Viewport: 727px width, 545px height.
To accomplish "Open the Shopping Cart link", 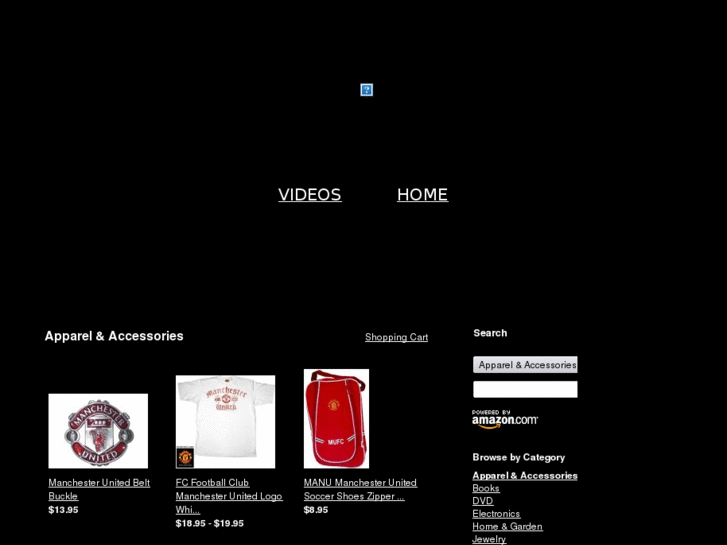I will (396, 337).
